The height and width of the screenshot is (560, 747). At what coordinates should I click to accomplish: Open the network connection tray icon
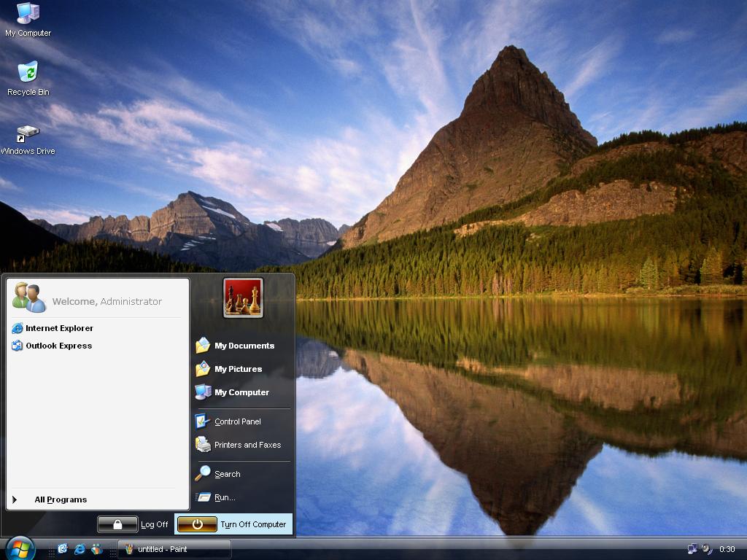tap(692, 549)
